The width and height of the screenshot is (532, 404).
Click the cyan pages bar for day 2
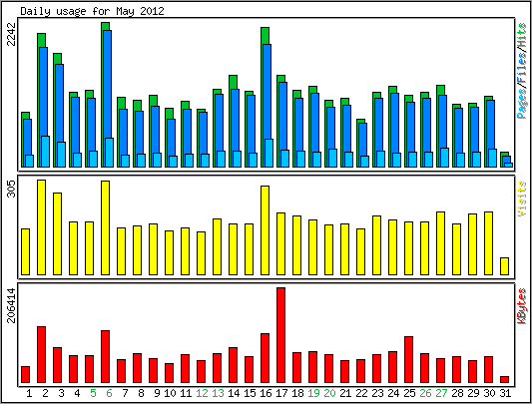point(46,152)
